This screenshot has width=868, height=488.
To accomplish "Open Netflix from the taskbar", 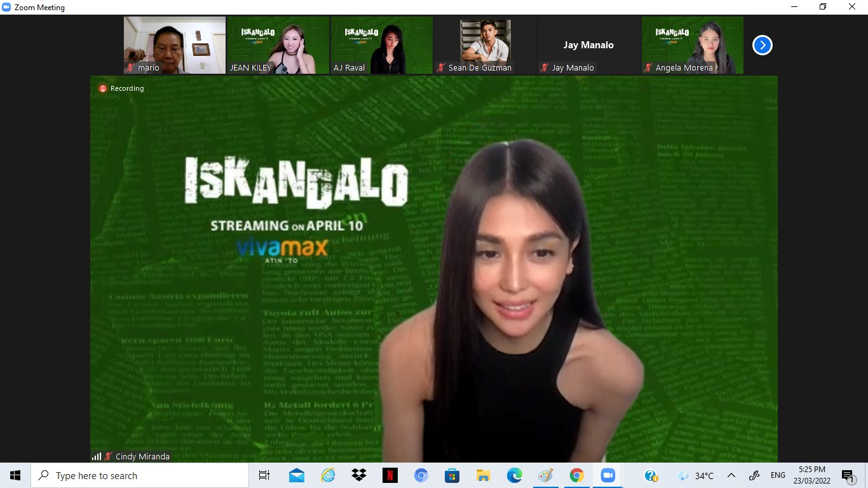I will click(390, 475).
